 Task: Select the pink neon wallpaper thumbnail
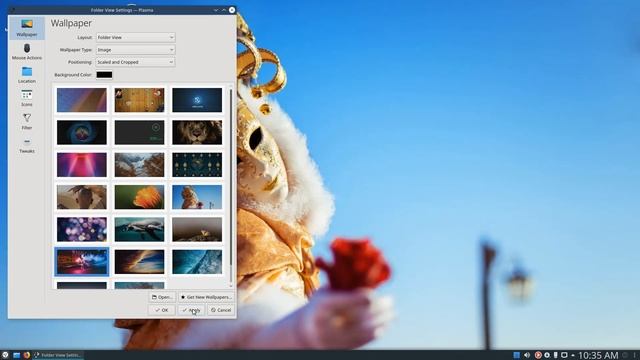point(82,165)
